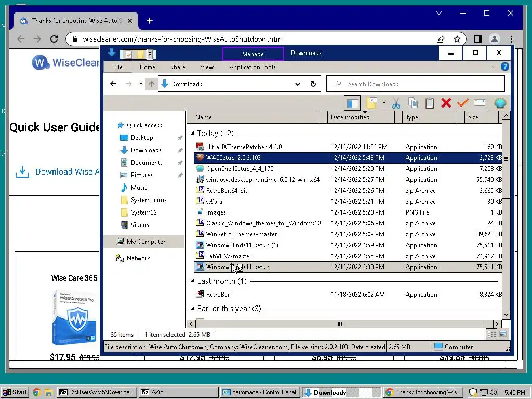Open Classic Shell settings shell icon

[x=500, y=103]
